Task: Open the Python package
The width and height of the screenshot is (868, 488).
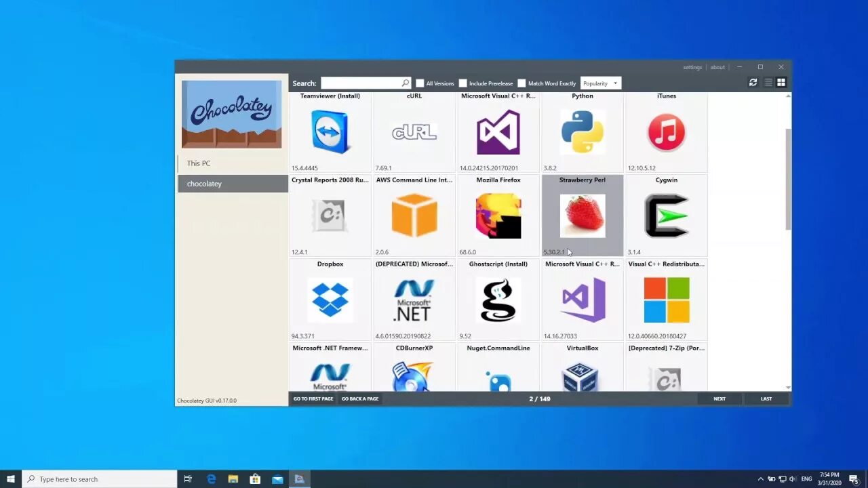Action: pos(582,132)
